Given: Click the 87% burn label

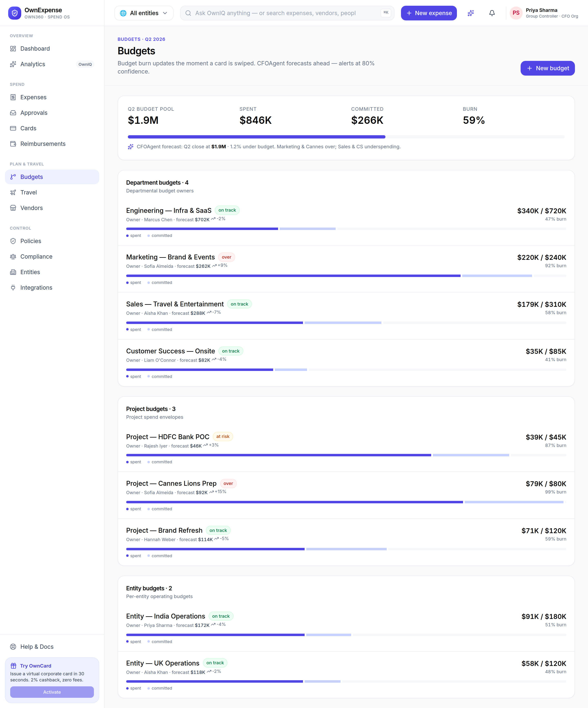Looking at the screenshot, I should click(555, 445).
